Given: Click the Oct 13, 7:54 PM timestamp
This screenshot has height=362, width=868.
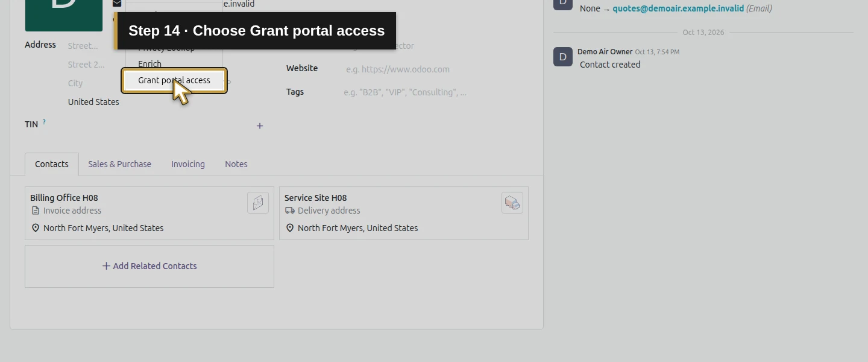Looking at the screenshot, I should pyautogui.click(x=657, y=52).
